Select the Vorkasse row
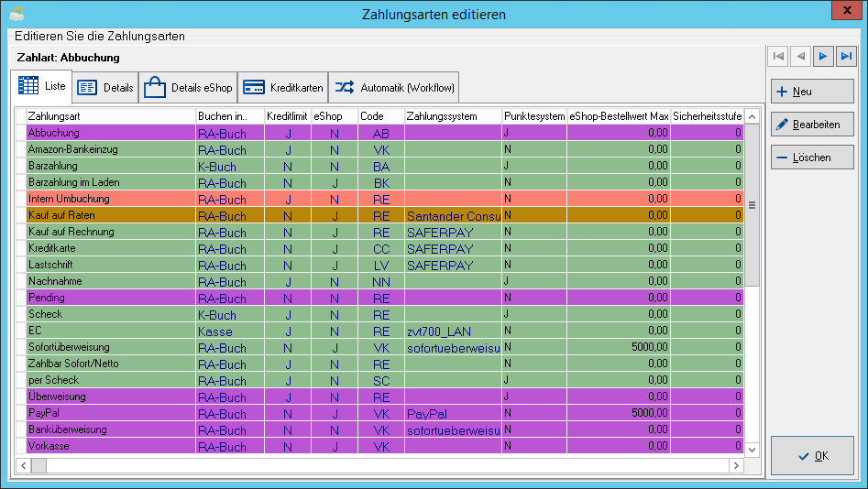 pos(385,446)
